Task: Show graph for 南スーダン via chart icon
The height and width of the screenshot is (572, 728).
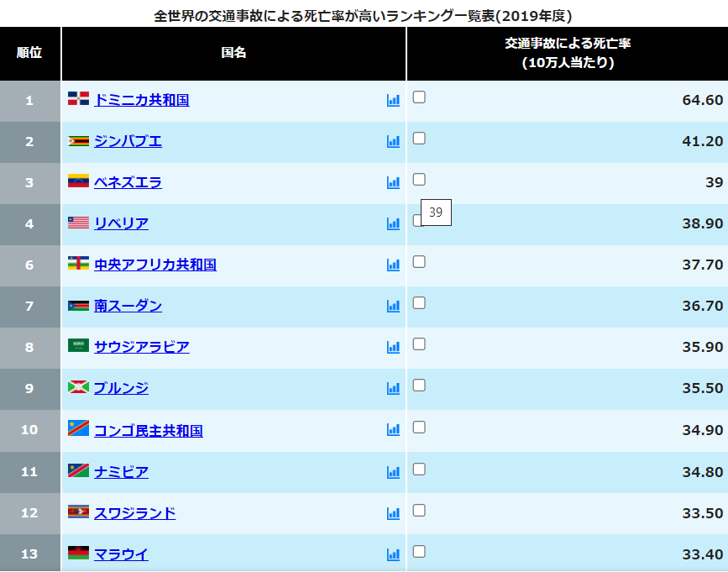Action: (393, 306)
